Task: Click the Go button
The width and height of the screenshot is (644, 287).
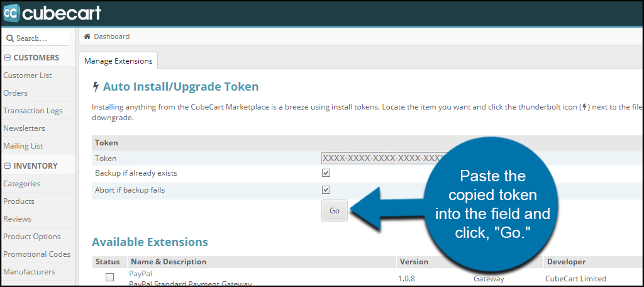Action: (335, 210)
